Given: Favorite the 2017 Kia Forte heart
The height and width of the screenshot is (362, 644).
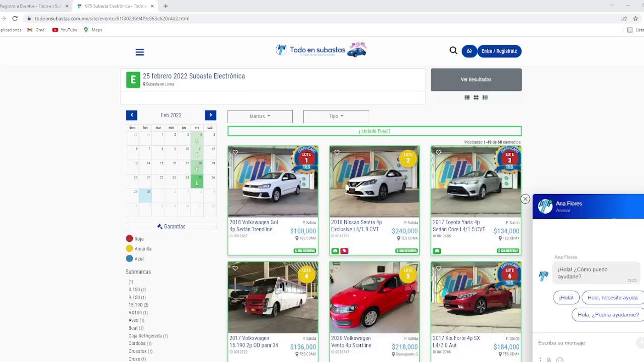Looking at the screenshot, I should (438, 268).
